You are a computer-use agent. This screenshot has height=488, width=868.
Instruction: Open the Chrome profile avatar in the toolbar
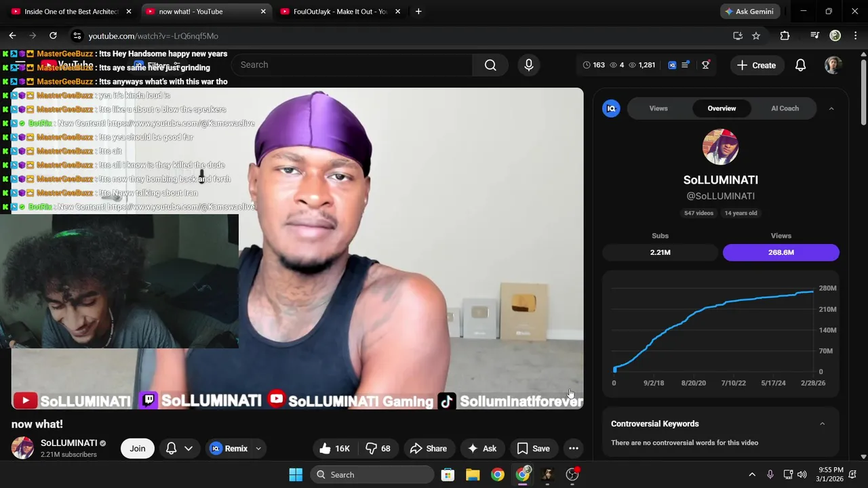tap(835, 36)
